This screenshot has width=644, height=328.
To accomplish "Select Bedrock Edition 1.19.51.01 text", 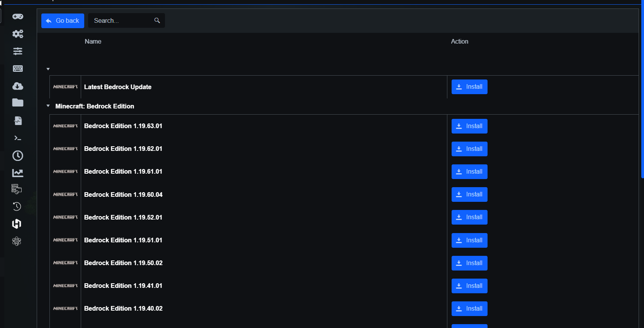I will [123, 240].
